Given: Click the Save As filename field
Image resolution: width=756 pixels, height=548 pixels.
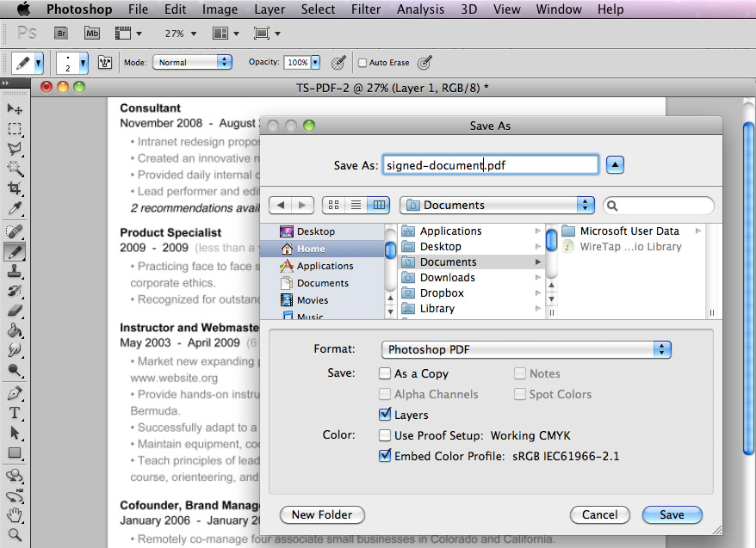Looking at the screenshot, I should (x=490, y=164).
